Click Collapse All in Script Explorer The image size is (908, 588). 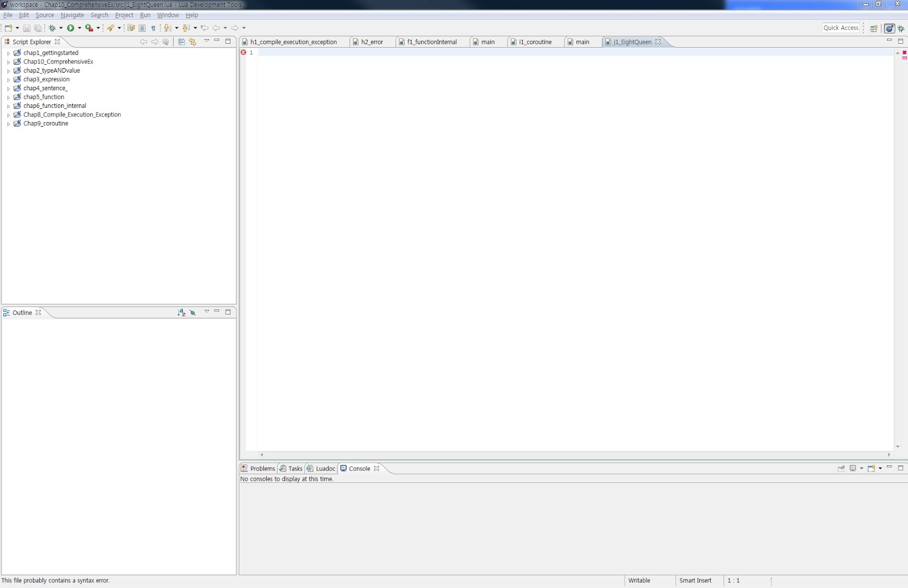pyautogui.click(x=182, y=41)
